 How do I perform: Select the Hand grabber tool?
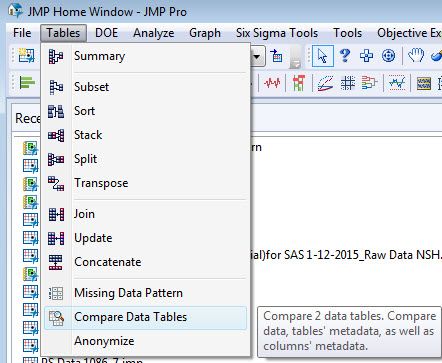pos(416,55)
